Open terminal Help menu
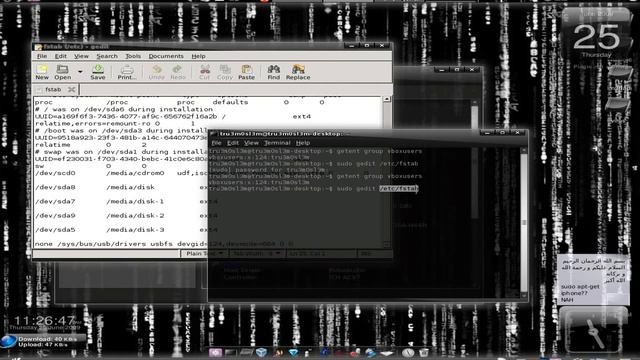Image resolution: width=640 pixels, height=360 pixels. click(x=302, y=143)
